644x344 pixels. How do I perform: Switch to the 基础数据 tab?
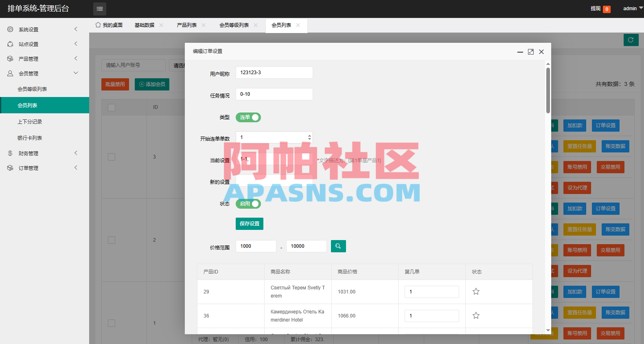click(145, 25)
